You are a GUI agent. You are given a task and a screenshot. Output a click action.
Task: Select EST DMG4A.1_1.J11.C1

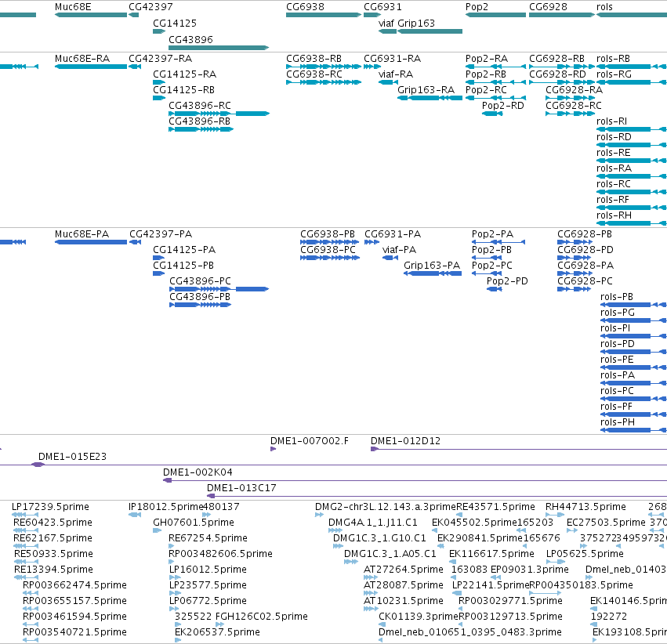click(372, 523)
